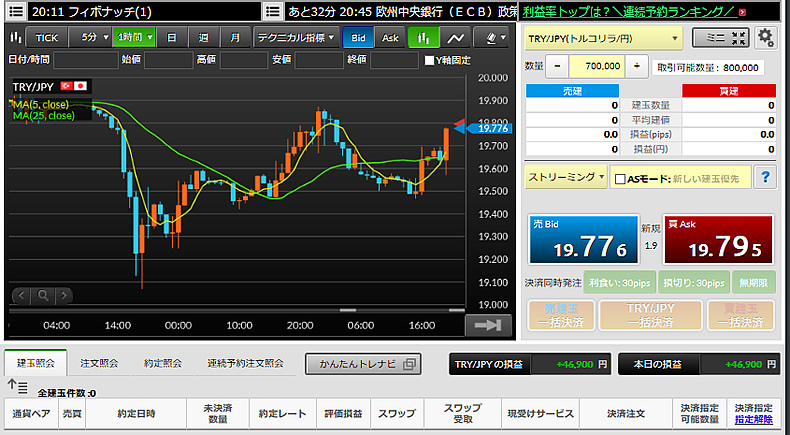Select candlestick chart display icon
Image resolution: width=790 pixels, height=435 pixels.
(423, 37)
